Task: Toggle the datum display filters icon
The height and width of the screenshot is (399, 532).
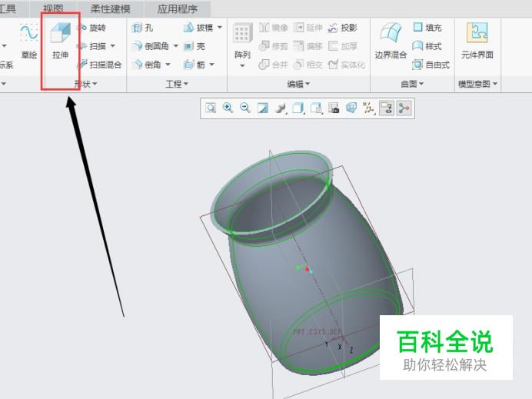Action: (368, 108)
